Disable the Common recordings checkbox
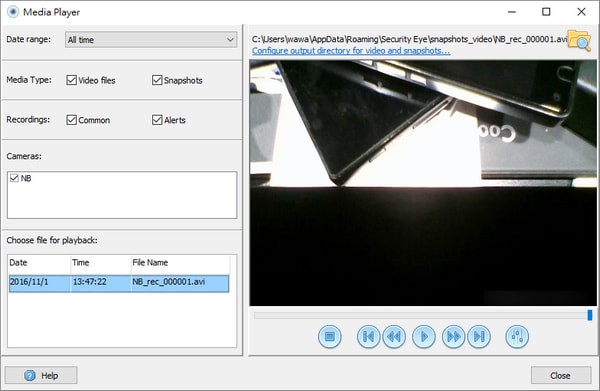 click(x=72, y=120)
